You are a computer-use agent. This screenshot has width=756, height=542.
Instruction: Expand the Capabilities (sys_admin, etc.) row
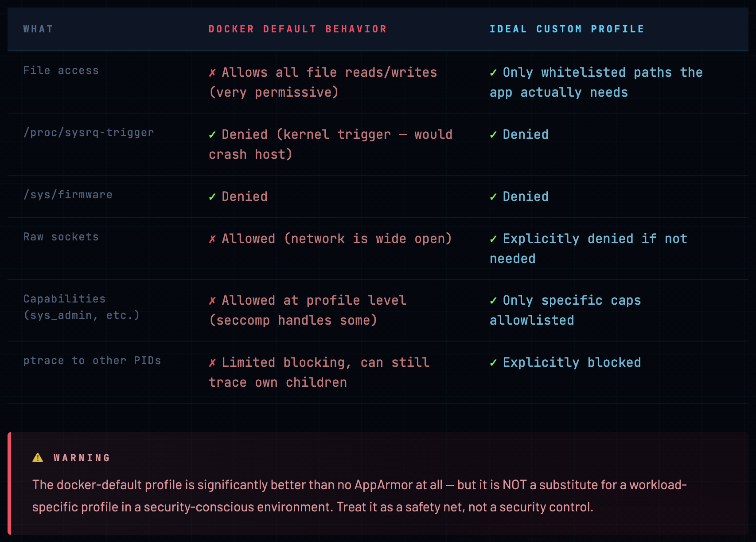pyautogui.click(x=82, y=306)
